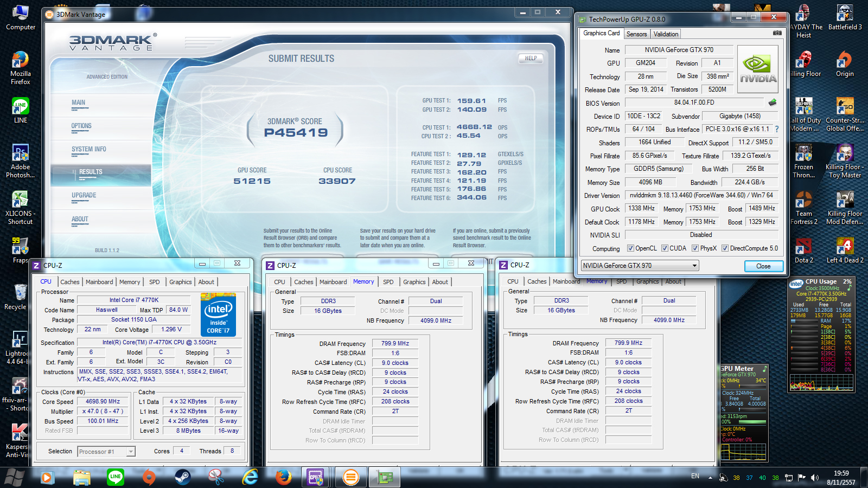Expand the NVIDIA GeForce GTX 970 dropdown
Screen dimensions: 868x488
(x=694, y=266)
